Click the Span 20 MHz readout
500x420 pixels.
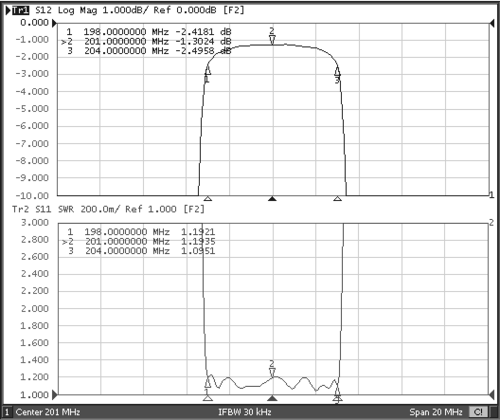point(436,412)
